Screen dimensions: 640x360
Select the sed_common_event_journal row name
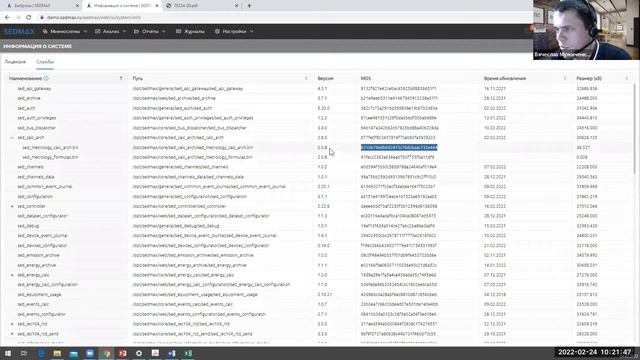click(x=44, y=187)
